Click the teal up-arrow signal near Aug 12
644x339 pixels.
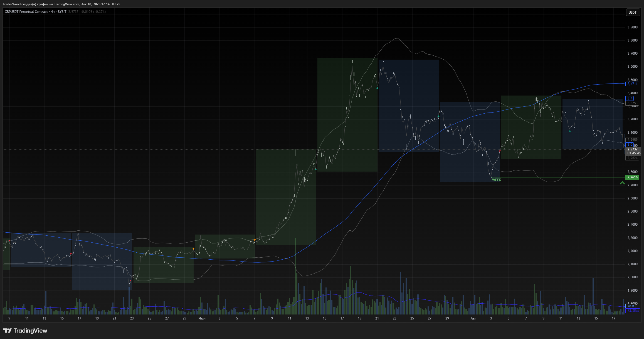pyautogui.click(x=570, y=131)
